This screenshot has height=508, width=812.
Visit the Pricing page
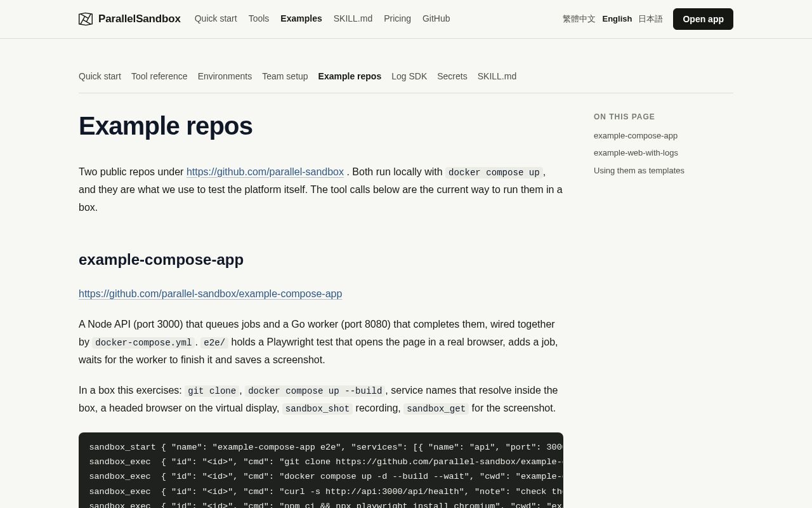click(397, 18)
